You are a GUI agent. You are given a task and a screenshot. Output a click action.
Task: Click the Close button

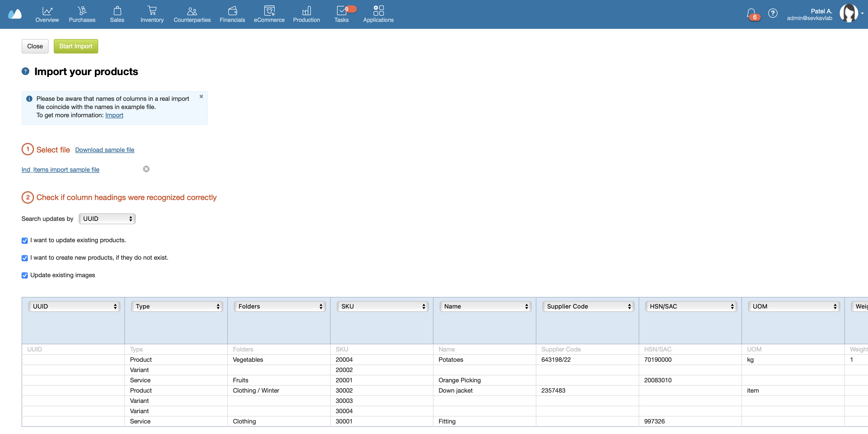point(35,46)
